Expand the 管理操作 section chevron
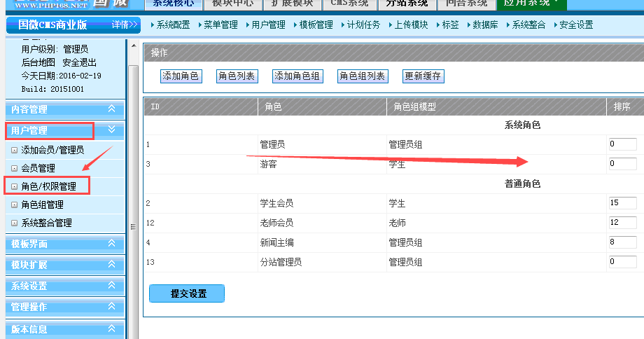The height and width of the screenshot is (339, 644). click(x=111, y=307)
